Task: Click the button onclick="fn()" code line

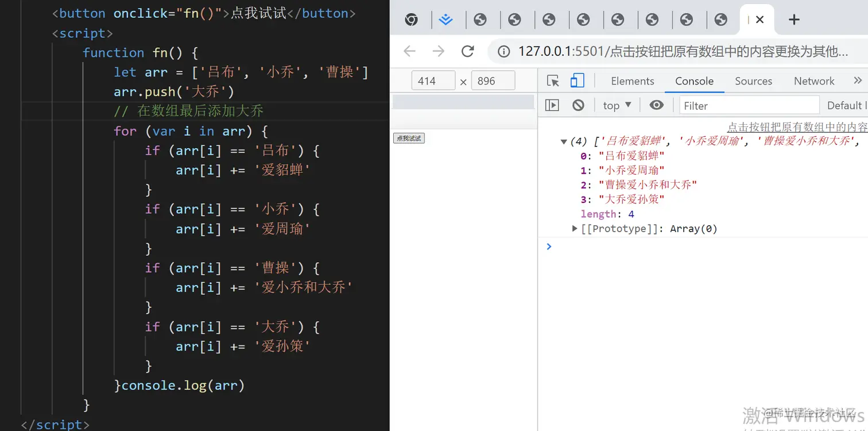Action: [203, 13]
